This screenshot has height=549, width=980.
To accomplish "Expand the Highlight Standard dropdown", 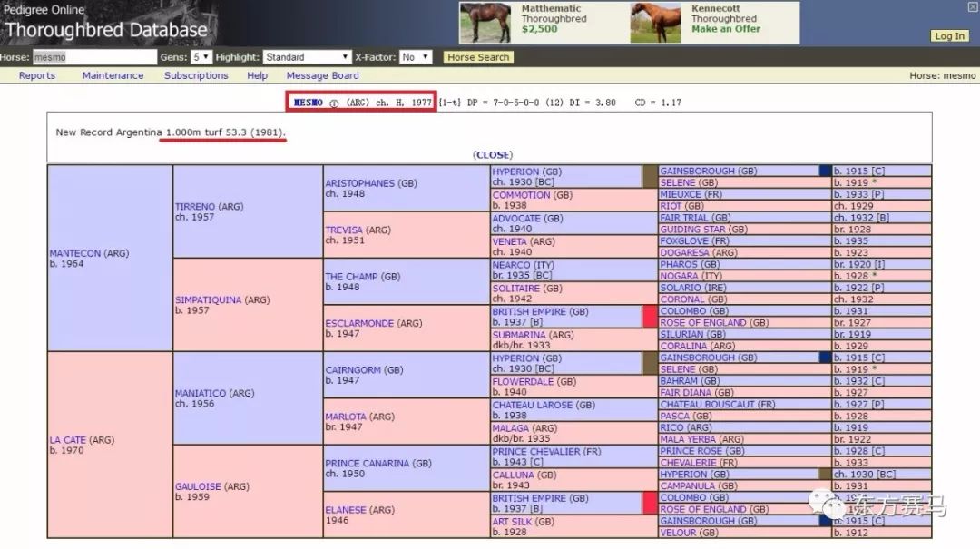I will click(x=307, y=57).
